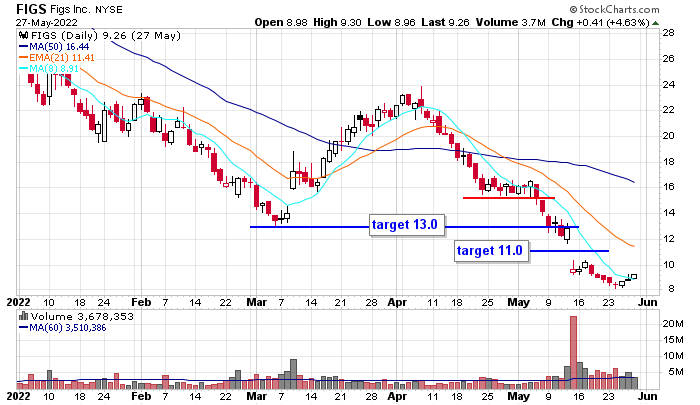Click the red horizontal support line near 15

508,198
